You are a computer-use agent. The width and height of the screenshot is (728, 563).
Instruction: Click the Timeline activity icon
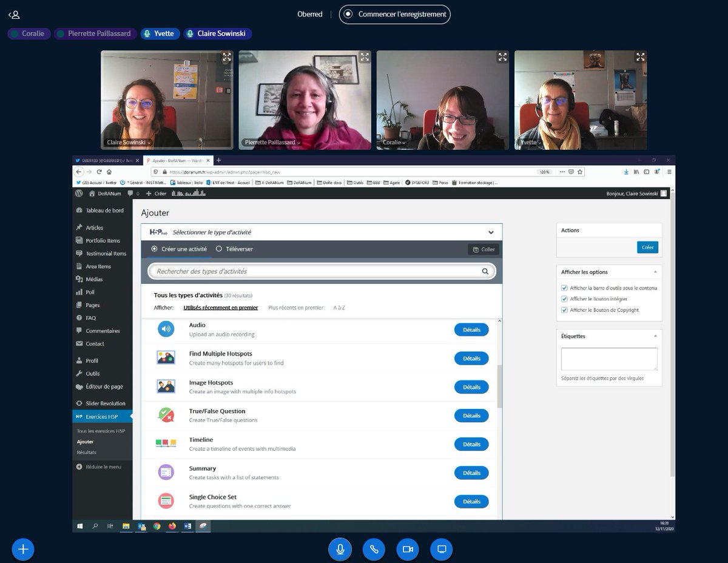[166, 443]
